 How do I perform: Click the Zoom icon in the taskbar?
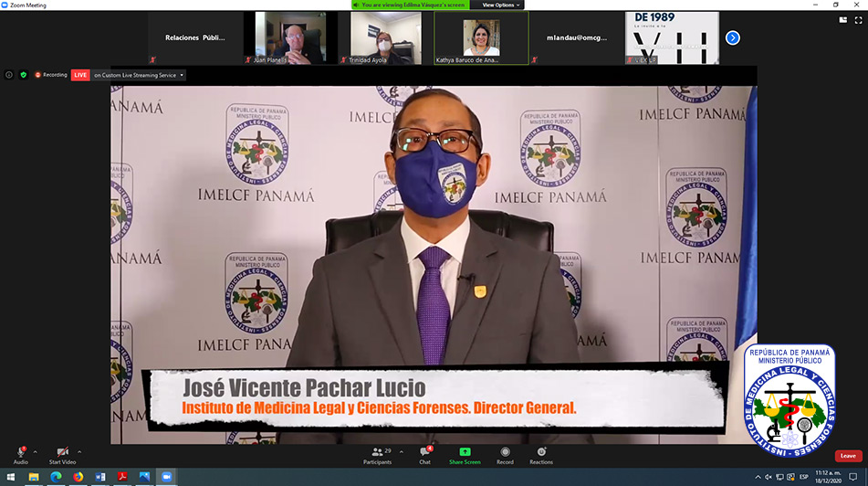pos(167,477)
